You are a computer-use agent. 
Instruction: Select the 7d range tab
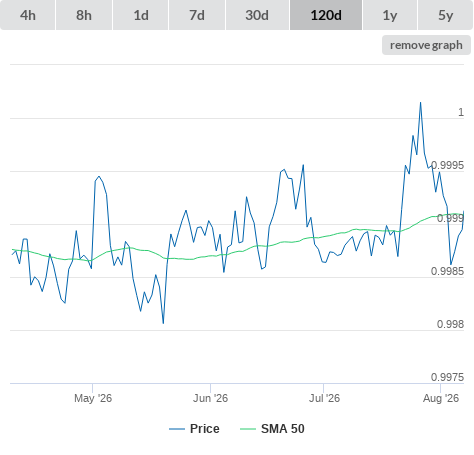(x=197, y=15)
